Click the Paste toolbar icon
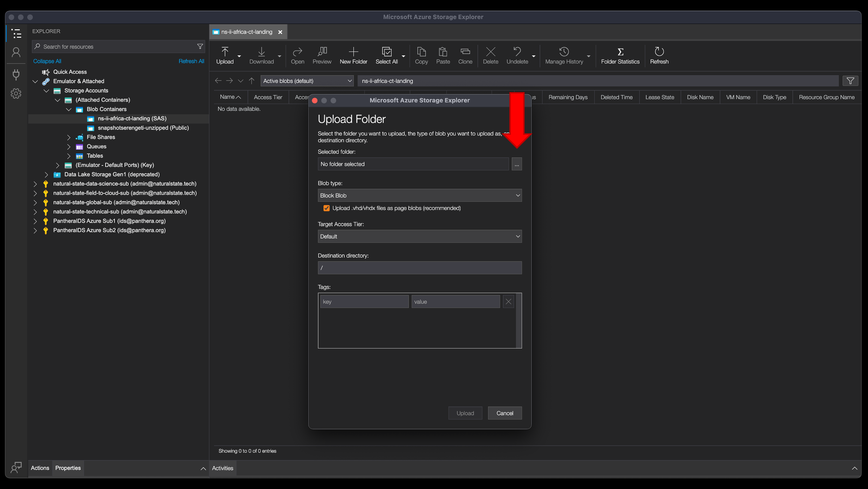 (443, 56)
